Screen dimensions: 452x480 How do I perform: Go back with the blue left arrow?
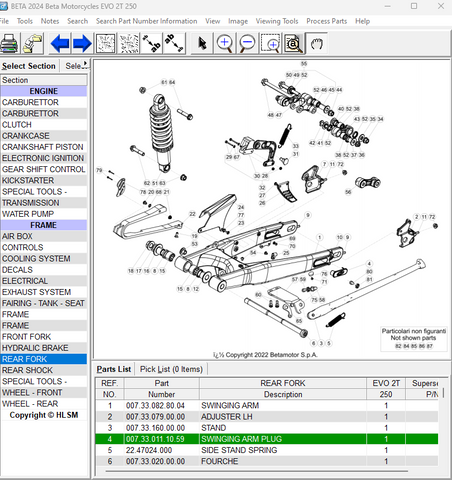60,43
